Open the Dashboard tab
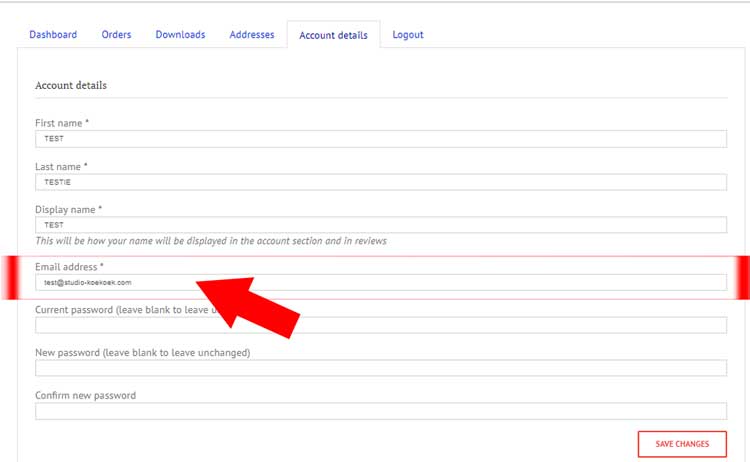750x462 pixels. pos(53,35)
